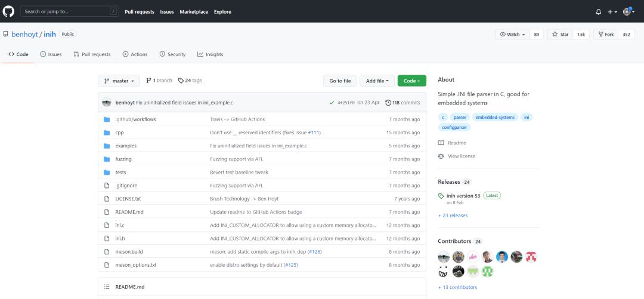Open the fuzzing folder
The height and width of the screenshot is (299, 644).
123,159
